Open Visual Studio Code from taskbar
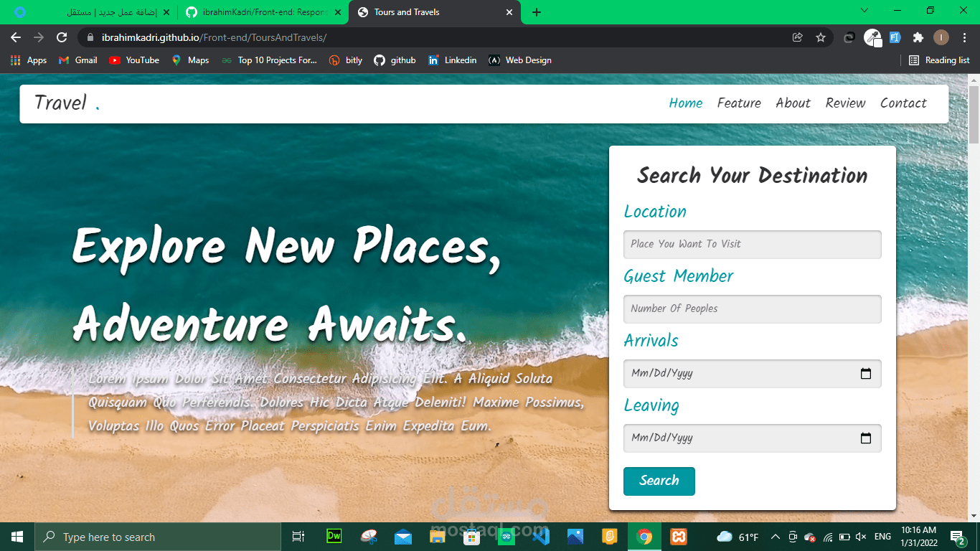 pos(540,537)
